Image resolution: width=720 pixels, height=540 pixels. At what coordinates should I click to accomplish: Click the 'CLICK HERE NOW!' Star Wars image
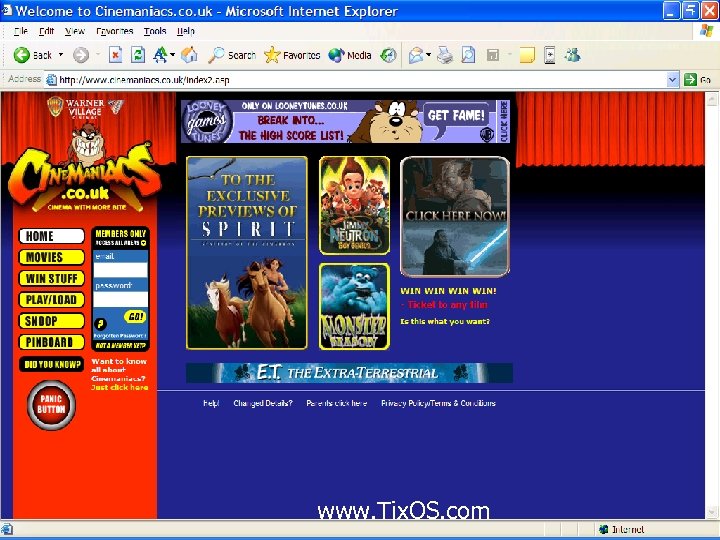click(455, 216)
